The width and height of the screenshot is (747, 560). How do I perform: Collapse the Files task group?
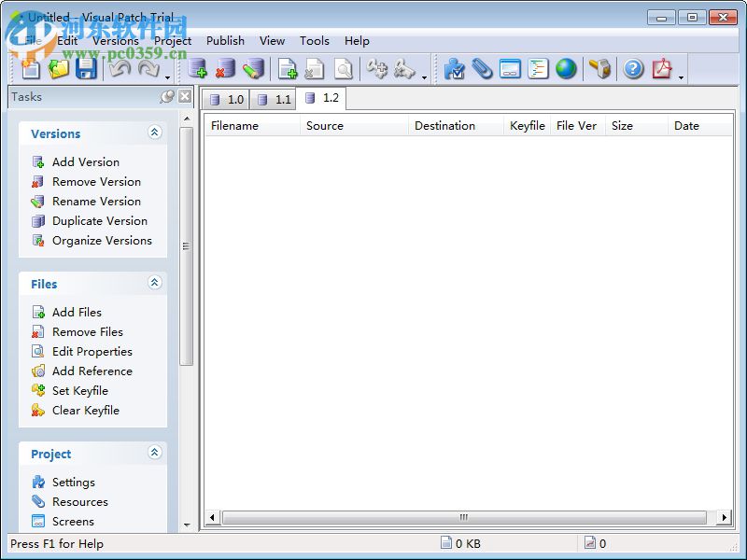(154, 283)
